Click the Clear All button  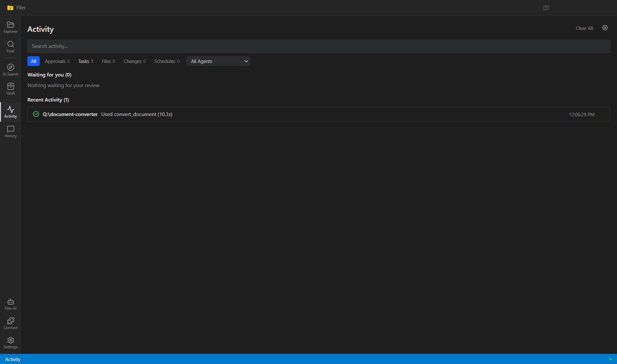pos(584,28)
